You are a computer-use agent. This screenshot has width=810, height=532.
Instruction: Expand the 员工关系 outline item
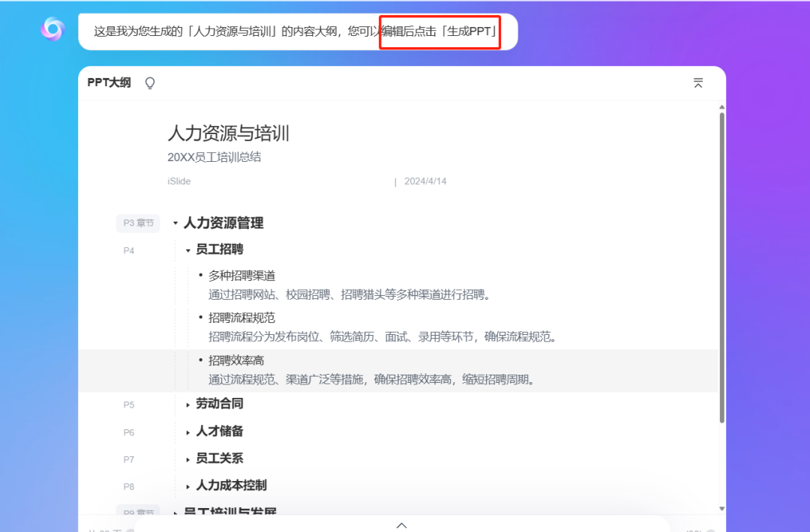point(187,458)
